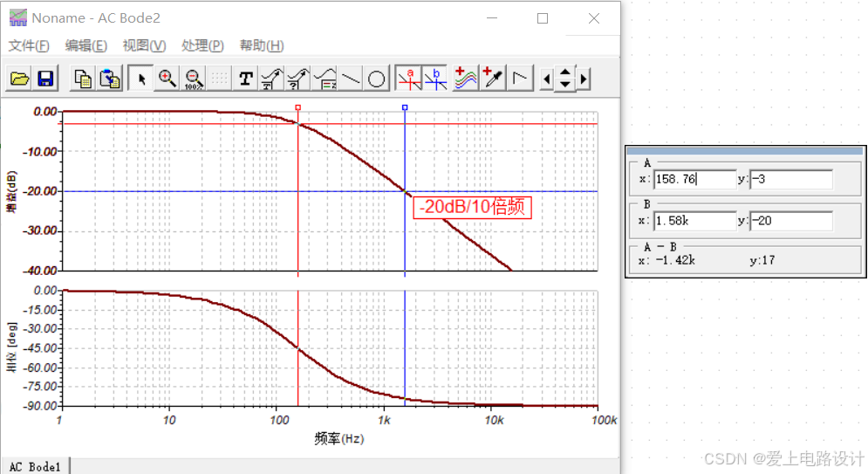
Task: Click the flag marker tool icon
Action: 520,79
